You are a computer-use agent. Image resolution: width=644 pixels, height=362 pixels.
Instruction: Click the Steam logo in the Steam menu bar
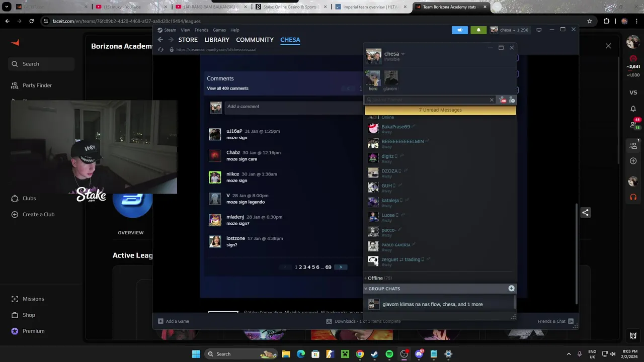(x=160, y=30)
